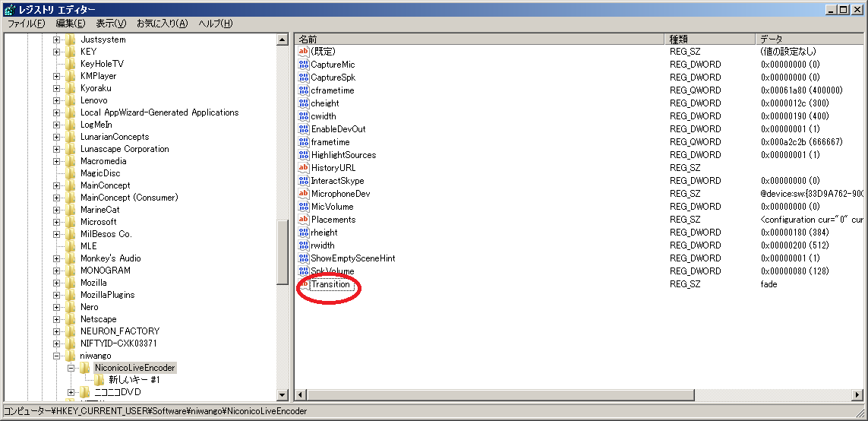The width and height of the screenshot is (868, 421).
Task: Click the status bar registry path
Action: point(156,411)
